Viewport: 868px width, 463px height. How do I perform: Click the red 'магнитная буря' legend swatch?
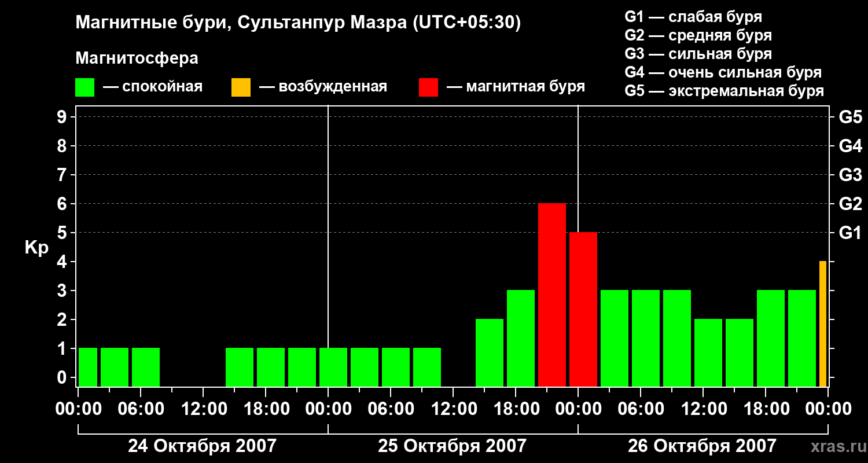(428, 87)
